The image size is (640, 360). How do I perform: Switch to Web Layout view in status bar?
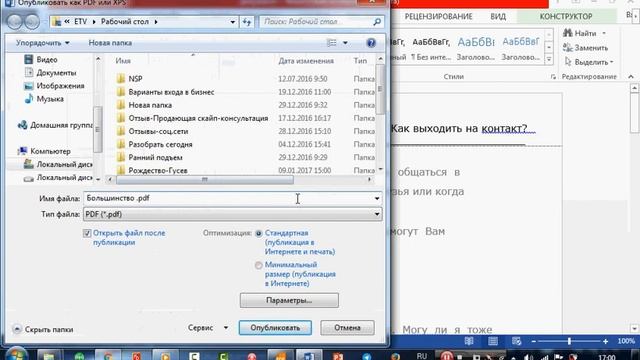point(516,341)
